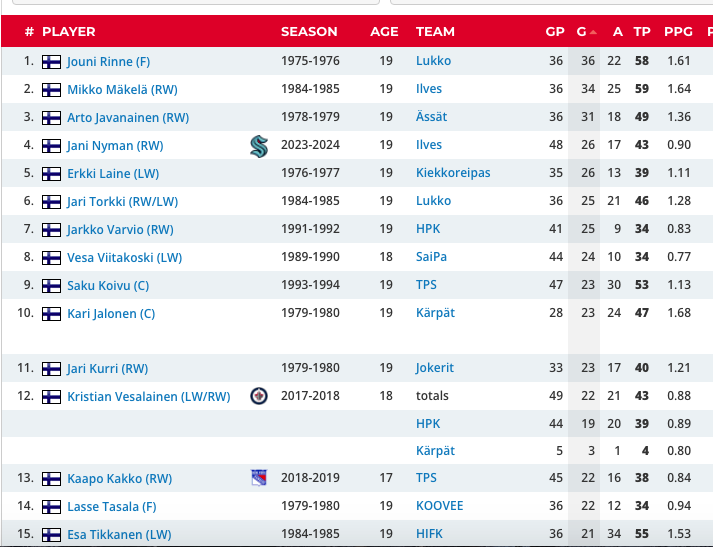Click the Seattle Kraken logo beside Jani Nyman
Viewport: 713px width, 547px height.
[259, 146]
